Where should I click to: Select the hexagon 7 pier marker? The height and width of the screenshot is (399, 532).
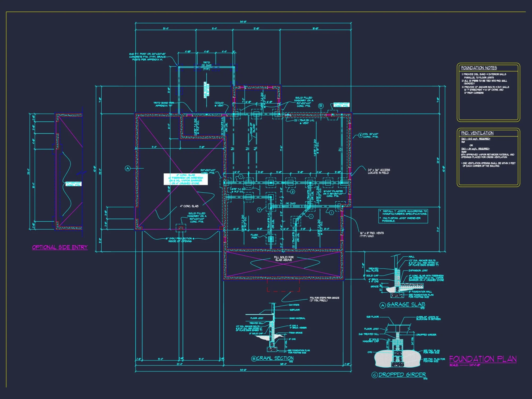point(259,210)
